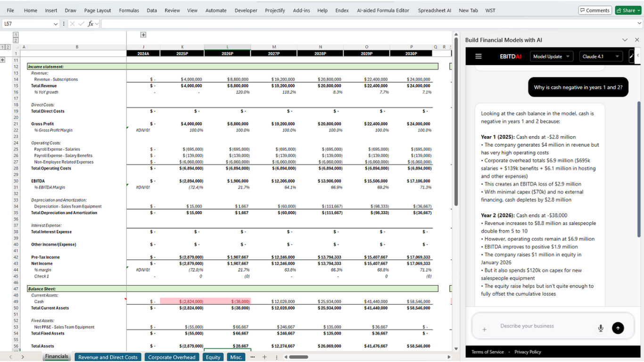Click column outline level 2 button
The height and width of the screenshot is (362, 644).
point(15,41)
